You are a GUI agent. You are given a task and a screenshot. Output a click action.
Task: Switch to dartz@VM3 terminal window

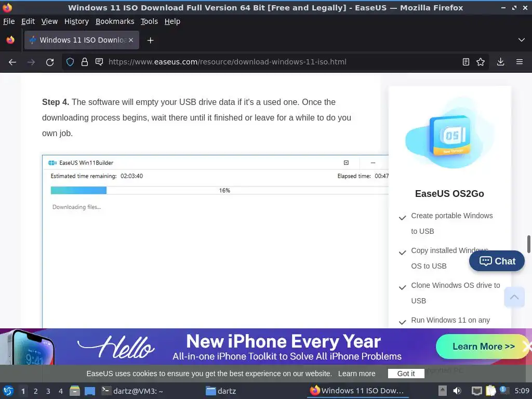coord(133,391)
